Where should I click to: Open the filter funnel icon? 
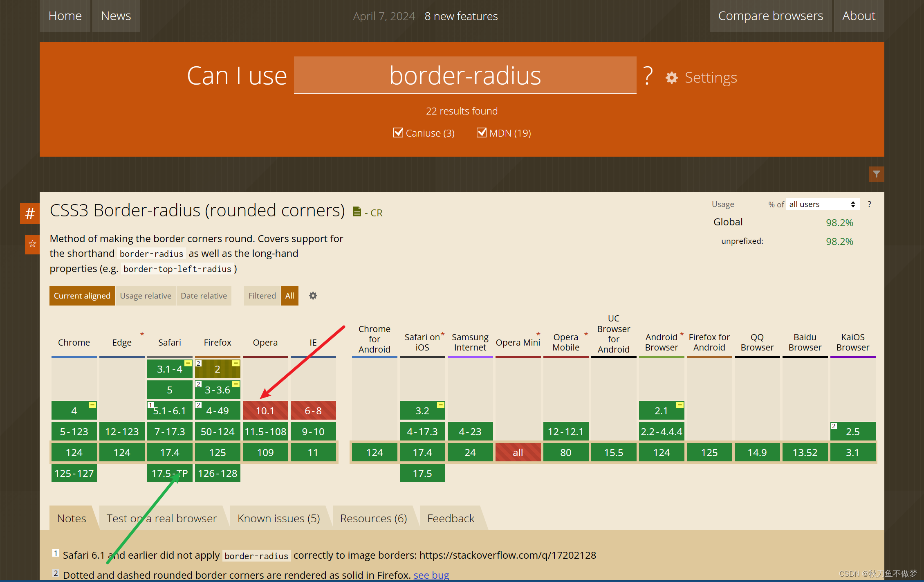[876, 174]
